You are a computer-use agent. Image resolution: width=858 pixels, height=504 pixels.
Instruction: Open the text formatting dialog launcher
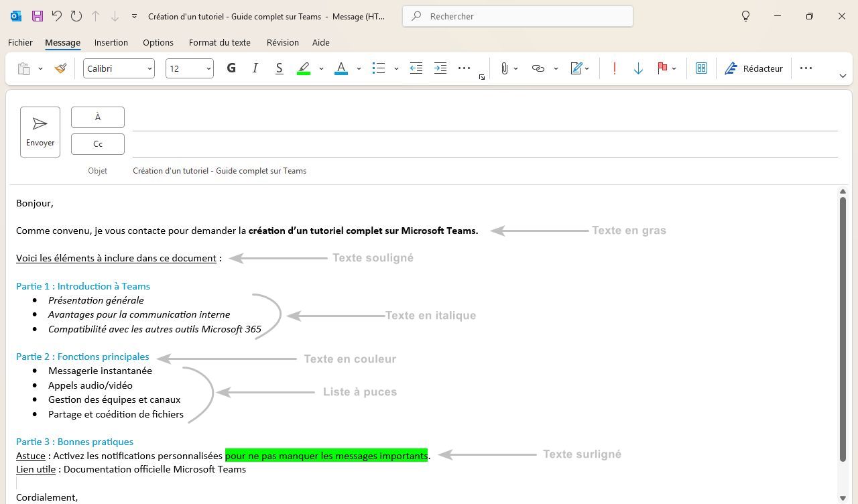pyautogui.click(x=482, y=77)
